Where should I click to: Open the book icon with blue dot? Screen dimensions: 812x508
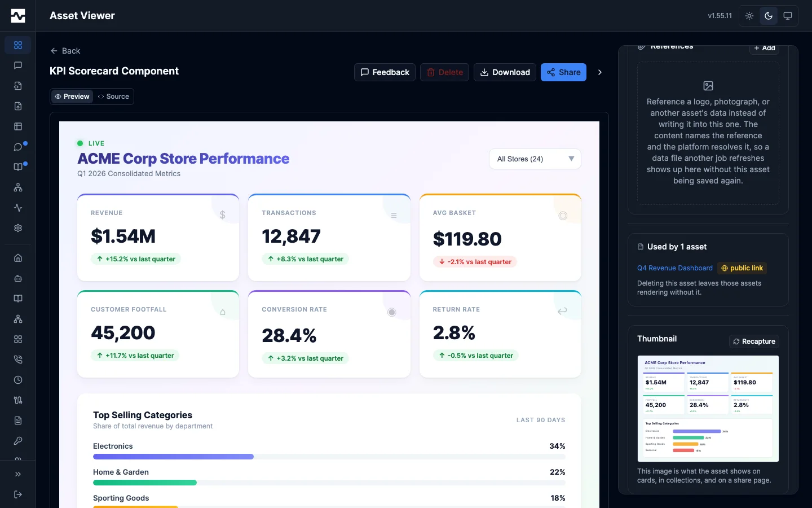click(x=18, y=167)
